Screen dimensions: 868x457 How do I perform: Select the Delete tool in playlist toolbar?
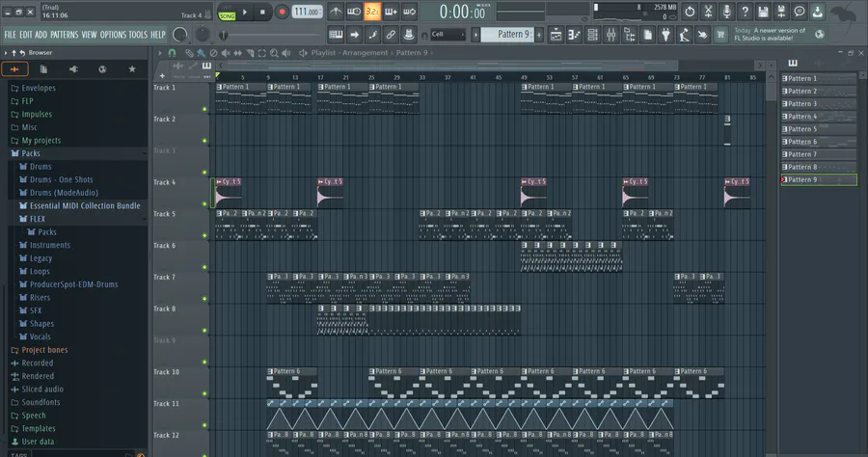click(x=214, y=53)
